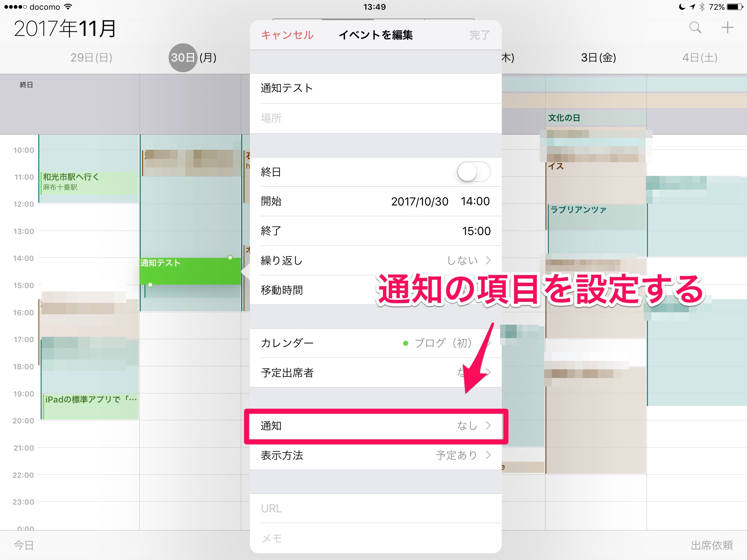The height and width of the screenshot is (560, 747).
Task: Select the 3日(金) day header
Action: point(598,58)
